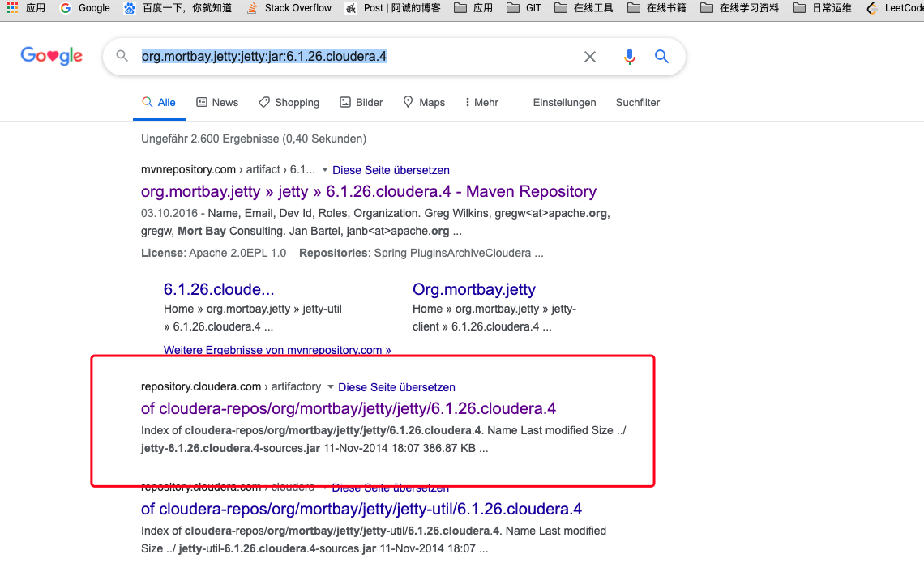
Task: Open the Maven Repository jetty 6.1.26.cloudera.4 result
Action: tap(368, 191)
